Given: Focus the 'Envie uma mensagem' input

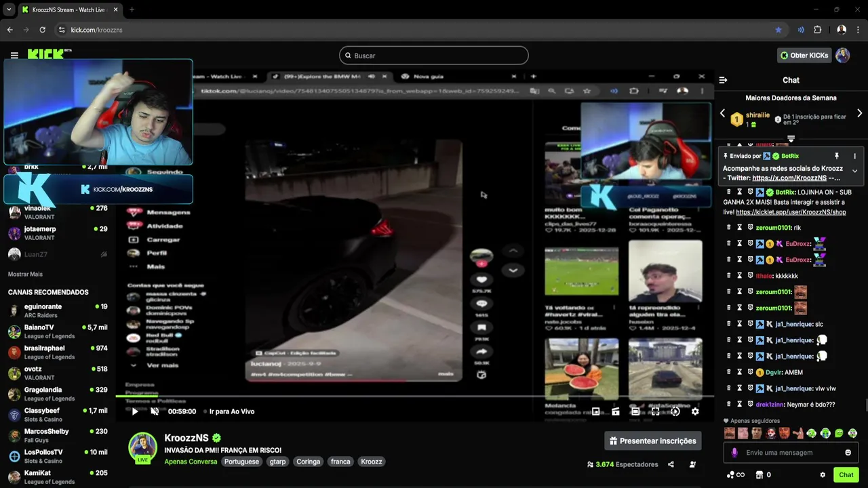Looking at the screenshot, I should coord(791,453).
